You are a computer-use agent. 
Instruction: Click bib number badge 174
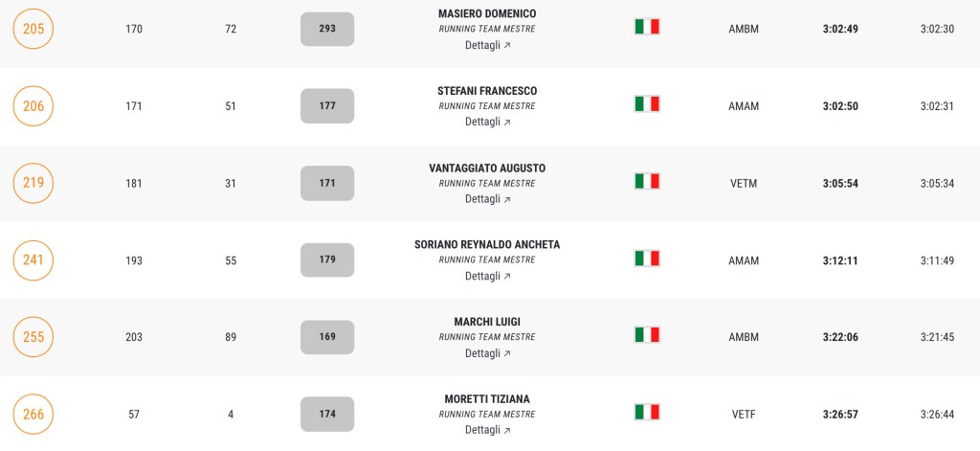pos(327,414)
